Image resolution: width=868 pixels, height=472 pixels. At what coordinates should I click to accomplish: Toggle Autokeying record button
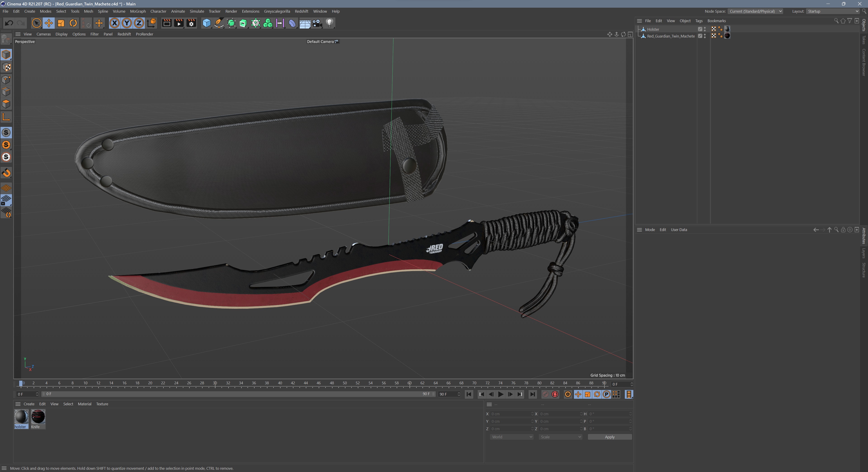tap(555, 394)
